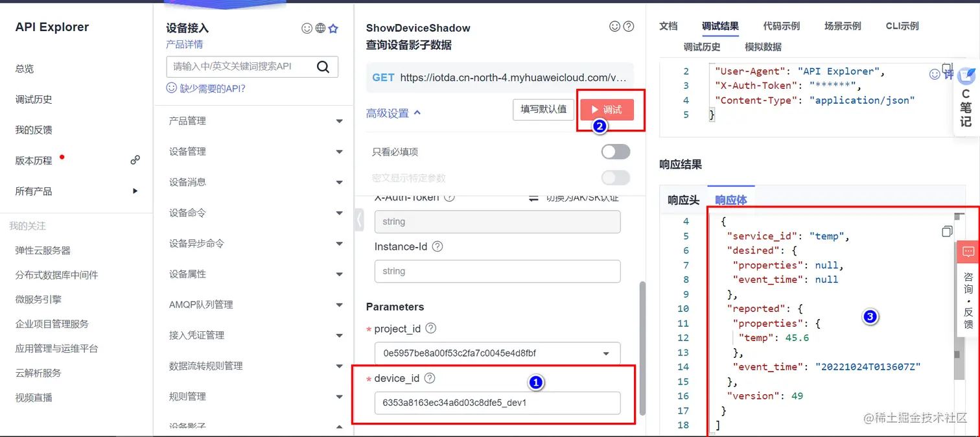The image size is (980, 437).
Task: Click the 调试 run button
Action: click(607, 110)
